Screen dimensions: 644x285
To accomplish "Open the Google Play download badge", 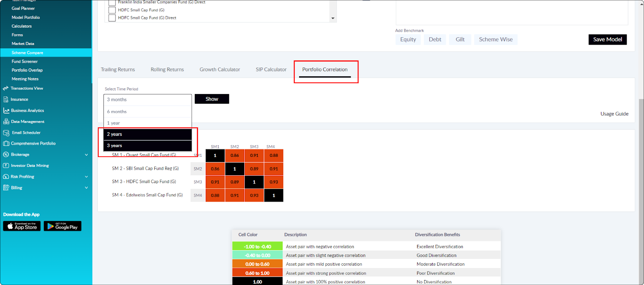I will pyautogui.click(x=62, y=226).
